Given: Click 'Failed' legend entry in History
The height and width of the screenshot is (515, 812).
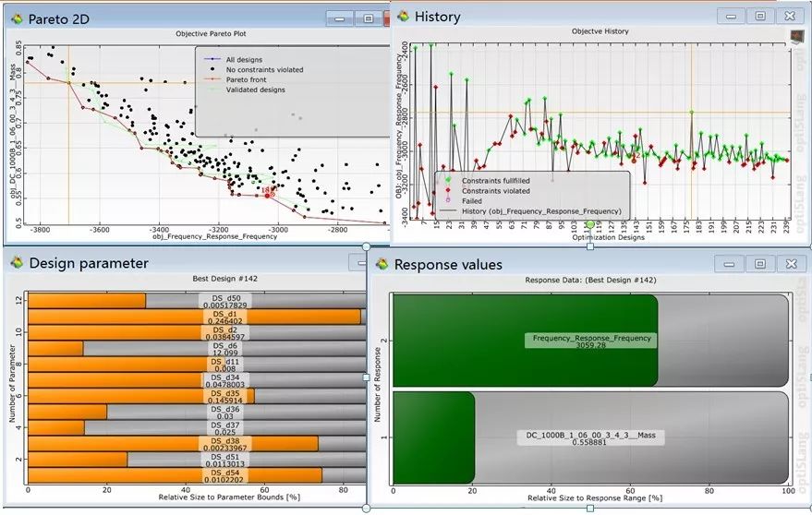Looking at the screenshot, I should (472, 201).
